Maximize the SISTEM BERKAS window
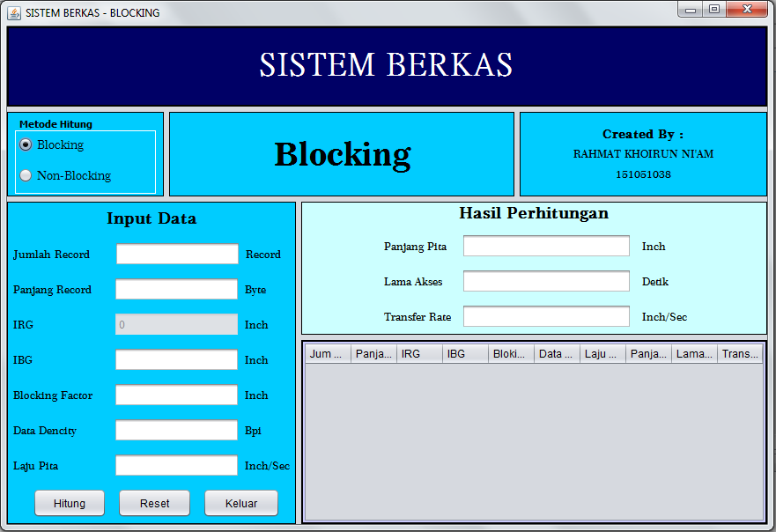 click(x=714, y=10)
